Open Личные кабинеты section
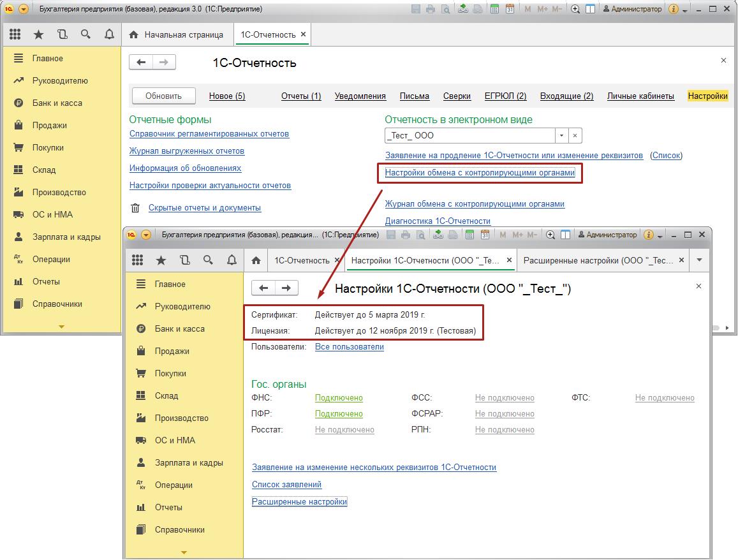 640,96
